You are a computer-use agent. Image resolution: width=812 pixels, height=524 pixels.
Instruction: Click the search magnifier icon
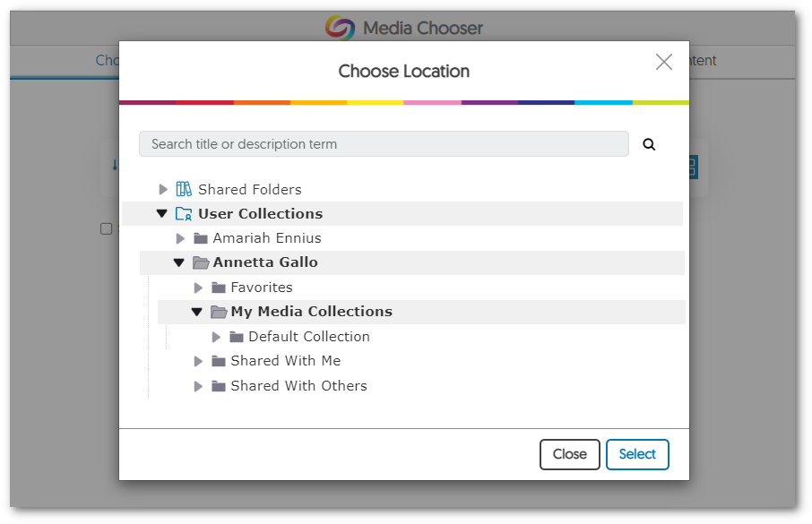tap(649, 143)
